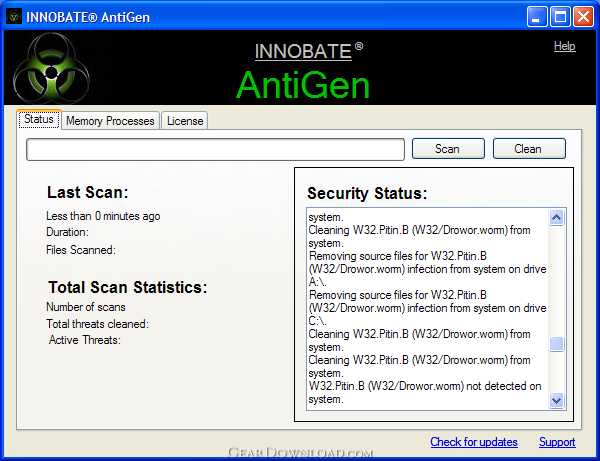Click the 'Number of scans' label
Image resolution: width=600 pixels, height=461 pixels.
[86, 307]
